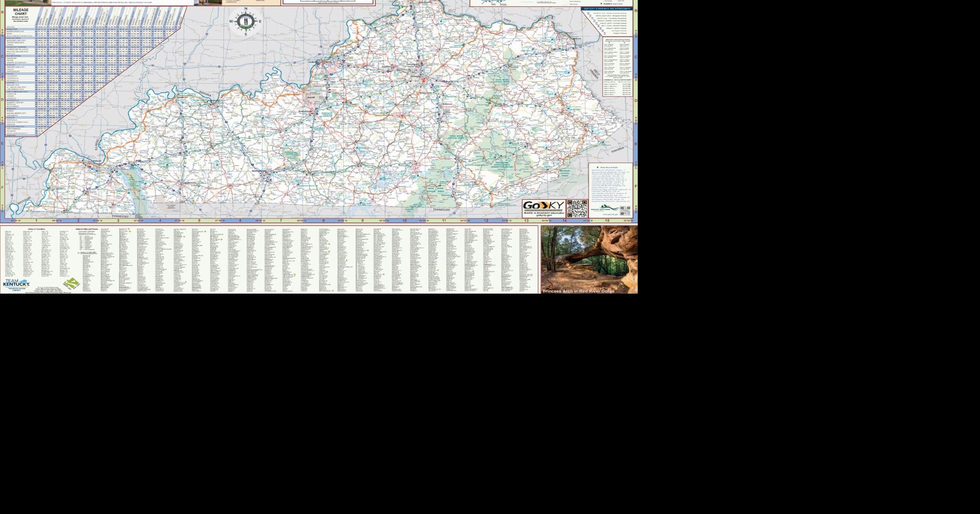The image size is (980, 514).
Task: Click the TENNESSEE label near grid number 3
Action: click(x=121, y=216)
